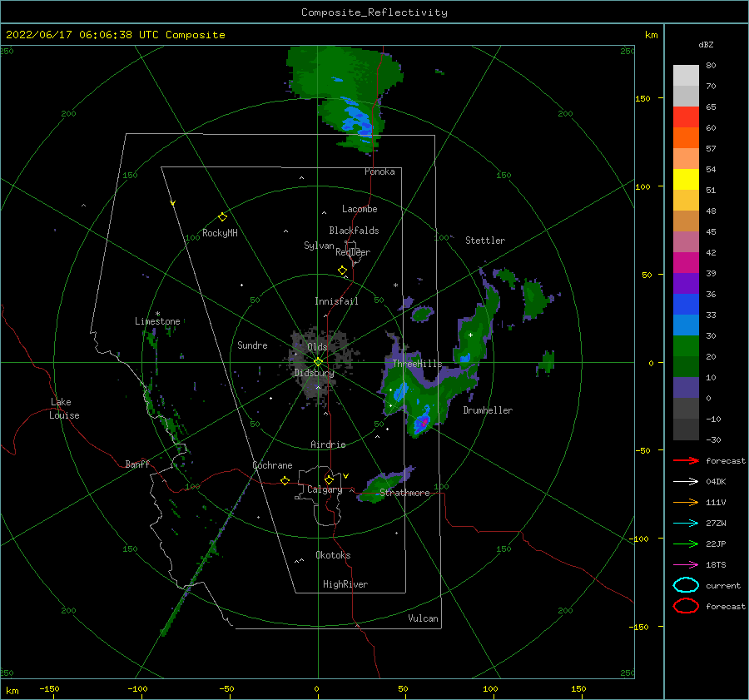Click the yellow diamond marker below RedDeer
Screen dimensions: 749x700
[x=343, y=271]
